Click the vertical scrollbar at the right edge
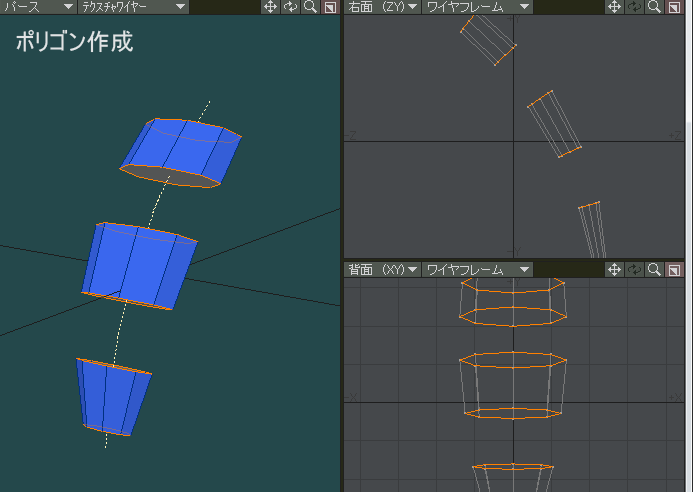This screenshot has height=492, width=693. click(690, 246)
